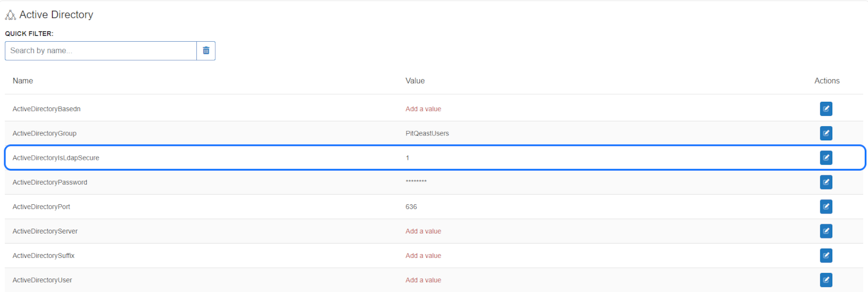Click the 636 port value
Viewport: 868px width, 292px height.
pyautogui.click(x=411, y=206)
